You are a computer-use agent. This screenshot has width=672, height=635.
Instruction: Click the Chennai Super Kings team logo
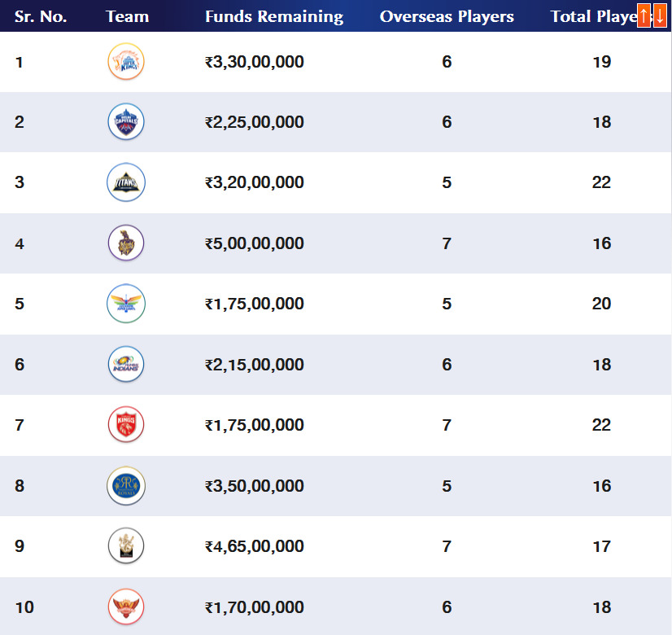pyautogui.click(x=126, y=61)
